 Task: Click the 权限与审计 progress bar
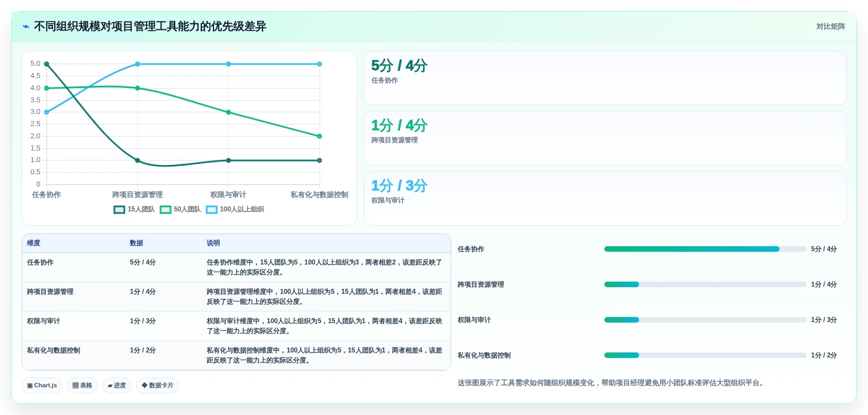coord(705,320)
